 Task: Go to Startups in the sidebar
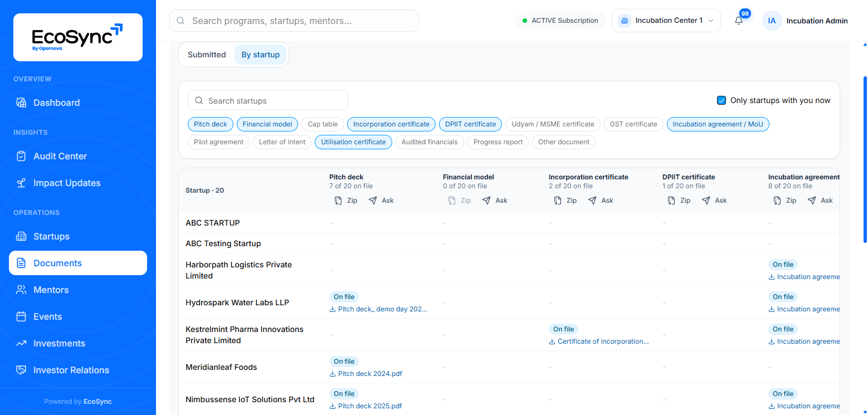click(x=78, y=236)
